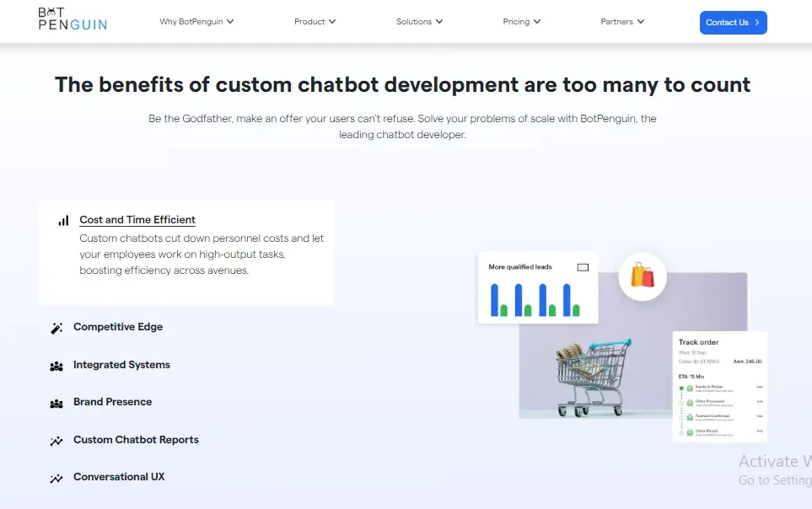Select the Integrated Systems benefit

point(121,365)
